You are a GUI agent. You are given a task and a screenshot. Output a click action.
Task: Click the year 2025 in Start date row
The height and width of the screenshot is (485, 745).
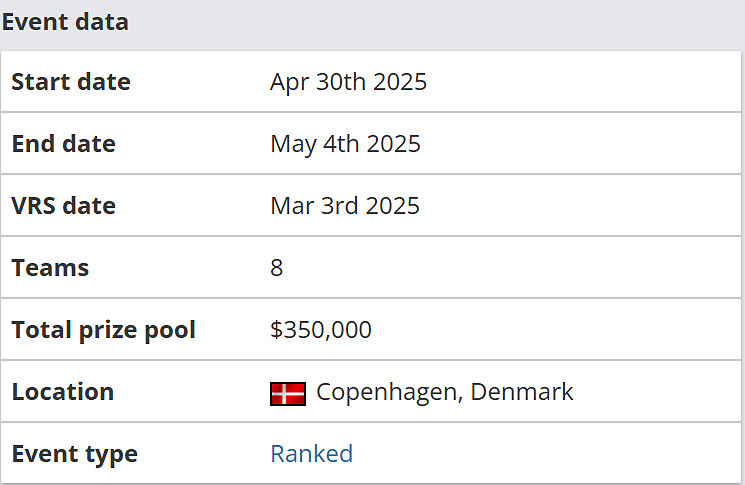coord(400,82)
